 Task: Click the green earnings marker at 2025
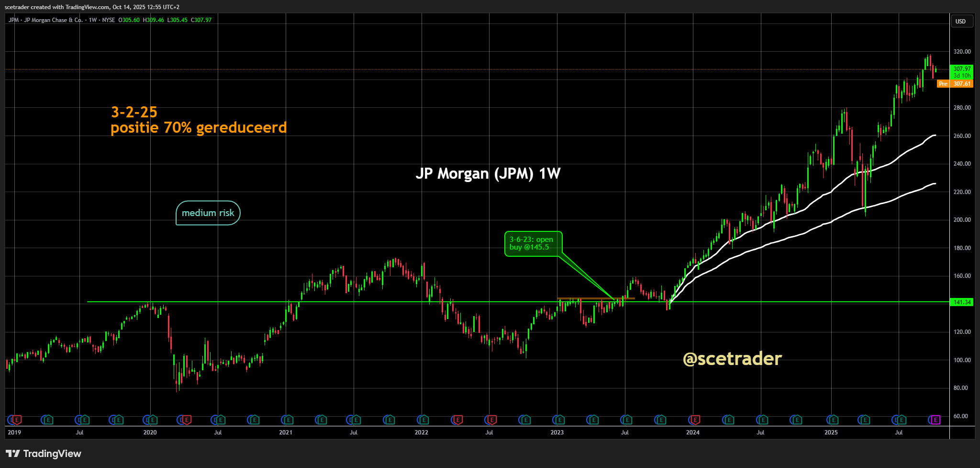(x=833, y=420)
